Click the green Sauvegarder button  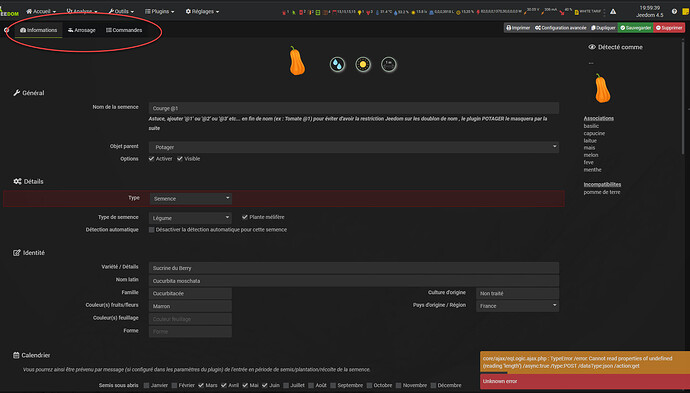point(635,28)
